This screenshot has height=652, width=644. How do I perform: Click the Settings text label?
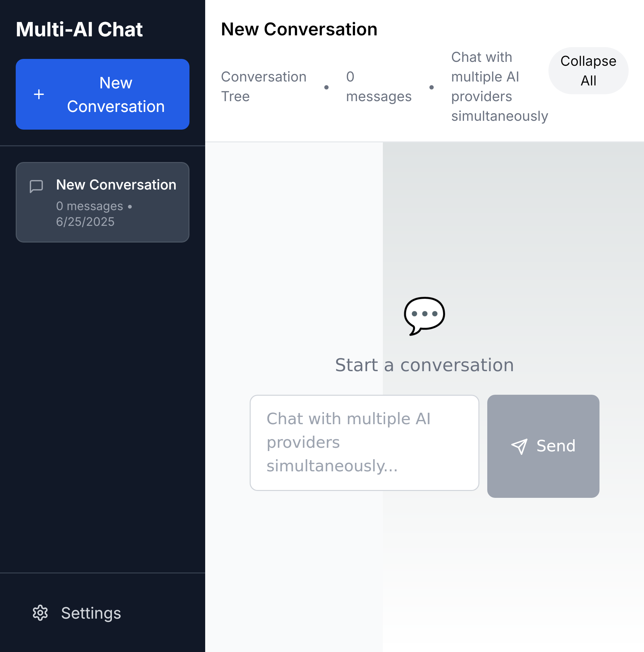(x=91, y=613)
